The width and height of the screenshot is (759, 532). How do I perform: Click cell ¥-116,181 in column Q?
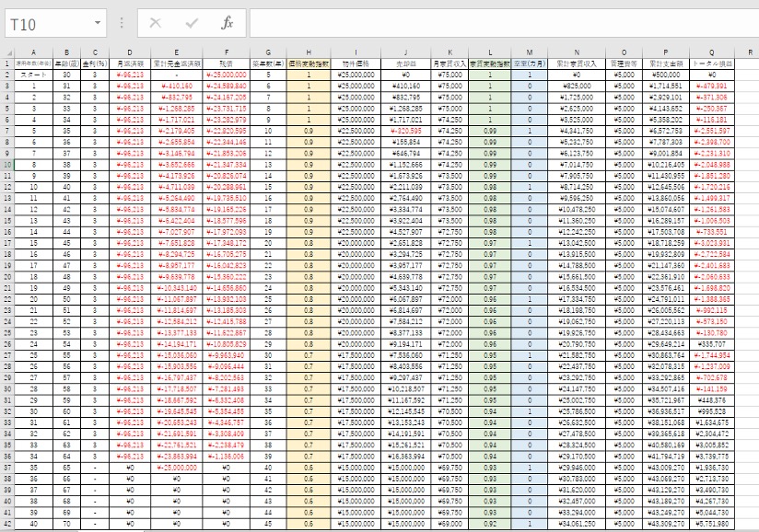(711, 120)
